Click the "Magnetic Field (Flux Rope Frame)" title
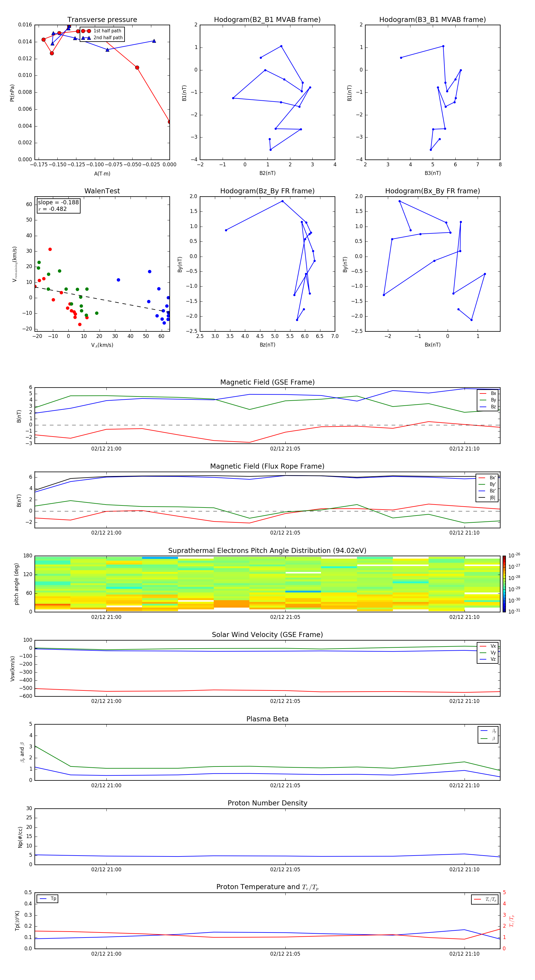 (267, 467)
